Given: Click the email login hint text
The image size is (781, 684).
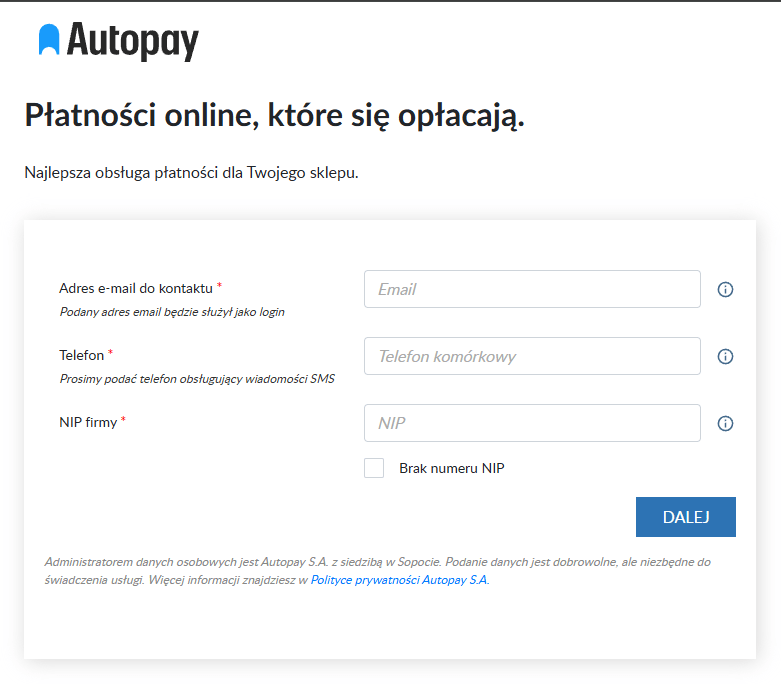Looking at the screenshot, I should pyautogui.click(x=172, y=312).
